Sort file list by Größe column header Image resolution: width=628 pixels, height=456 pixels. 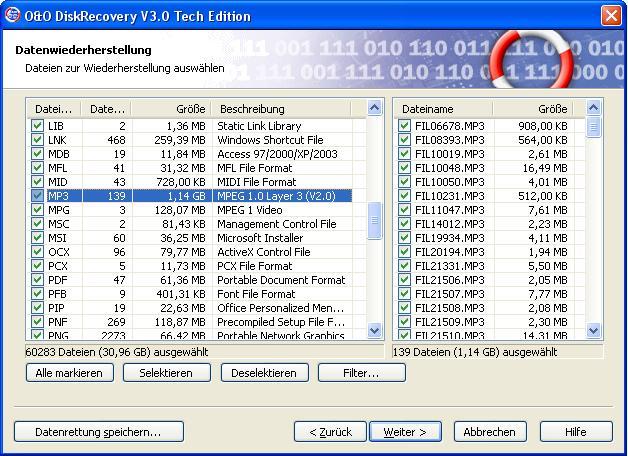pyautogui.click(x=533, y=109)
